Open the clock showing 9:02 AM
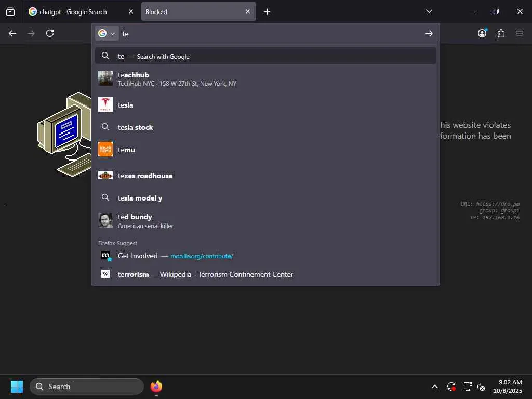This screenshot has height=399, width=532. 508,387
